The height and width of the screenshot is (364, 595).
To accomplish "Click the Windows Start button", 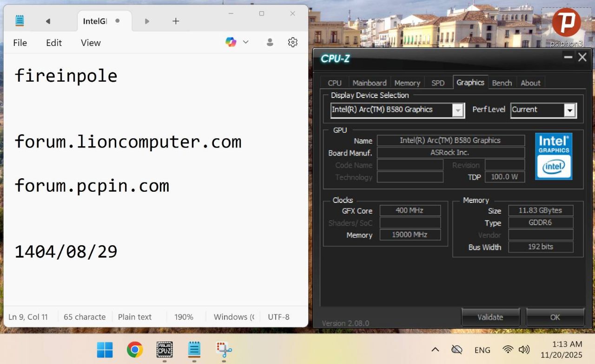I will pos(105,349).
